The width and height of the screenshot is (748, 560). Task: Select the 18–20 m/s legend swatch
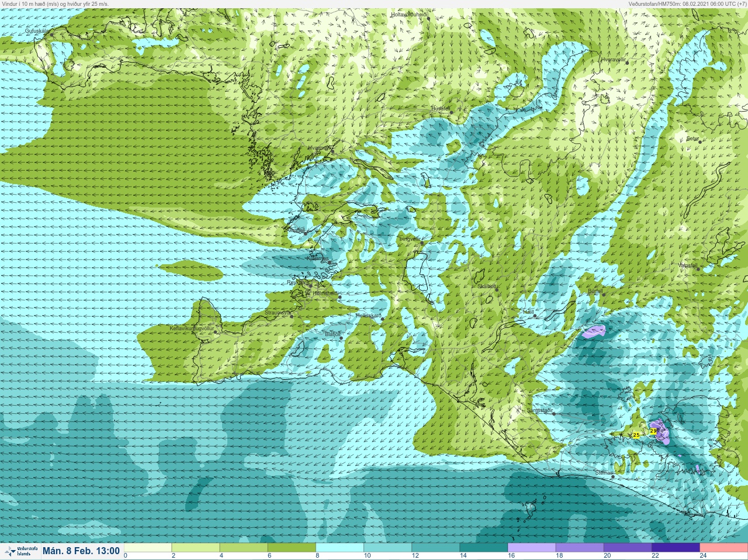click(580, 548)
